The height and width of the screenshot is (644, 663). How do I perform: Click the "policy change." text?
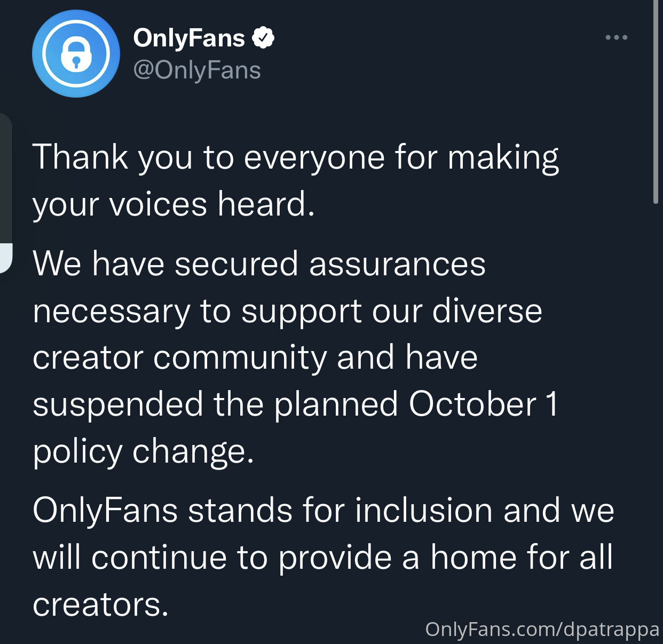click(x=143, y=452)
